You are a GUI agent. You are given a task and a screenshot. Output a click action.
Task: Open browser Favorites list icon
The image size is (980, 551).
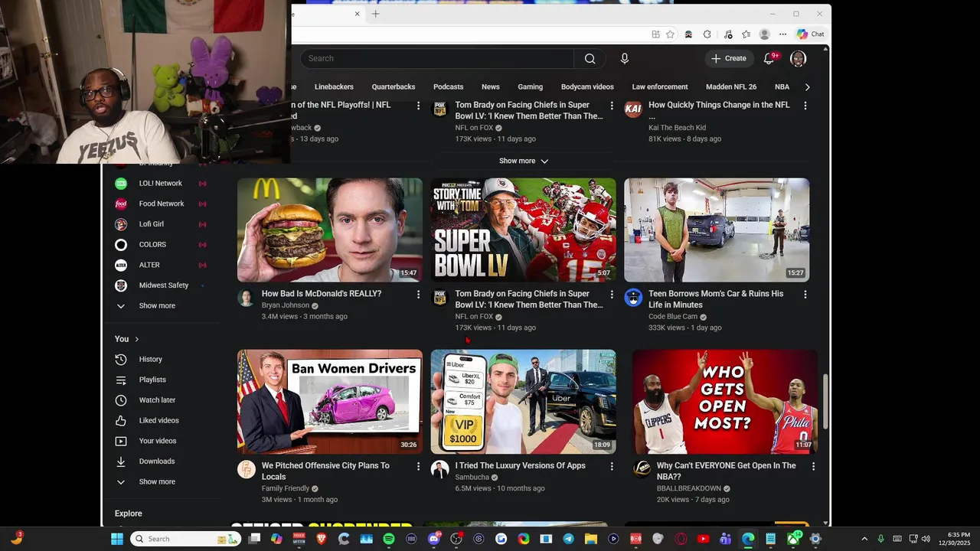[746, 34]
